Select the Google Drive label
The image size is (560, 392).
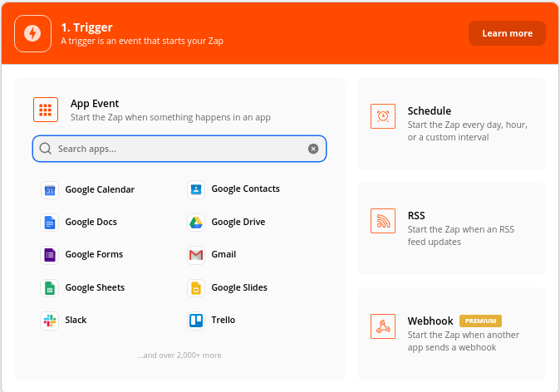pyautogui.click(x=238, y=222)
